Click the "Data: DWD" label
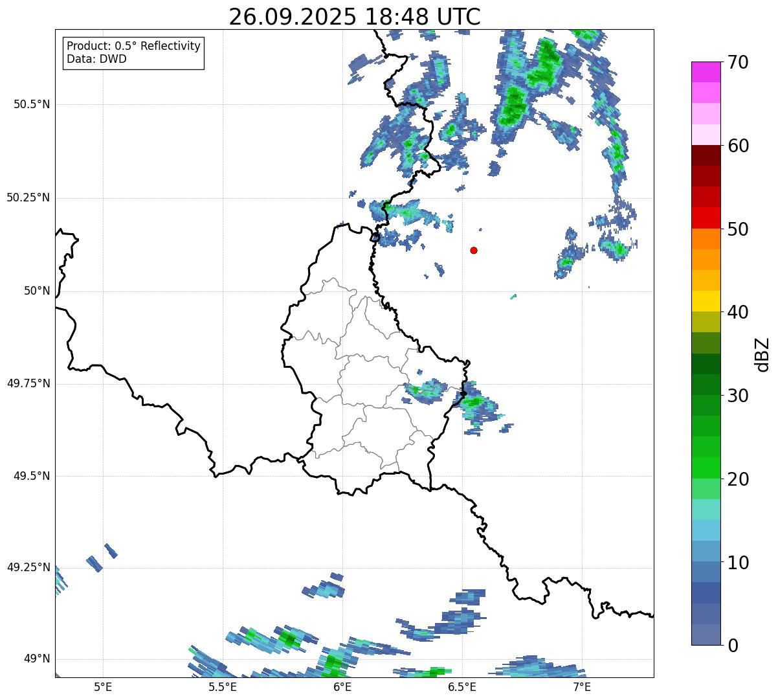Screen dimensions: 778x700 tap(96, 60)
